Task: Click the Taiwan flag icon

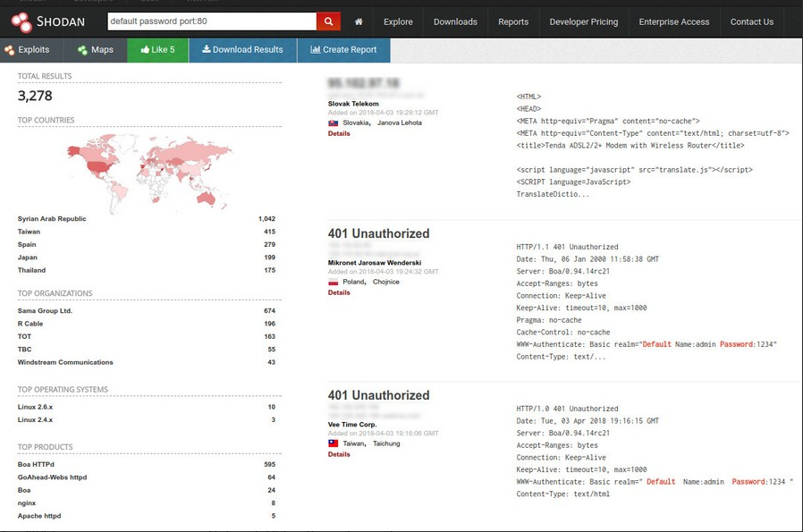Action: click(x=334, y=443)
